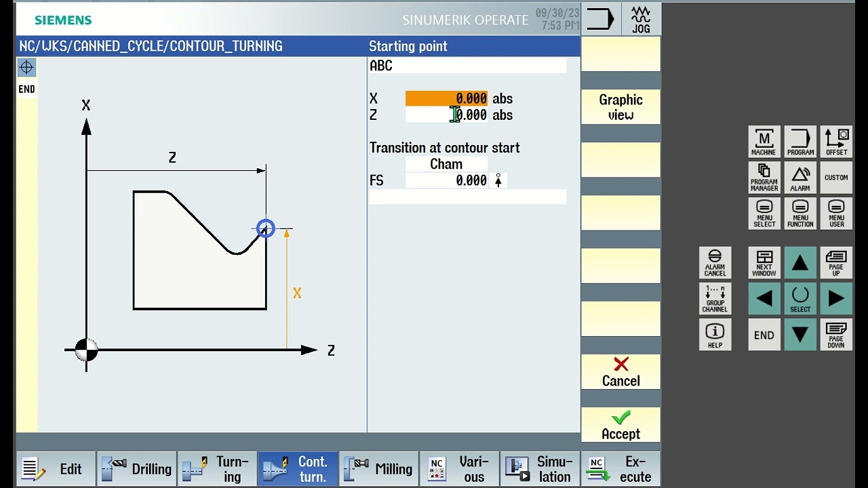Click the Starting point header
The height and width of the screenshot is (488, 868).
[x=408, y=46]
